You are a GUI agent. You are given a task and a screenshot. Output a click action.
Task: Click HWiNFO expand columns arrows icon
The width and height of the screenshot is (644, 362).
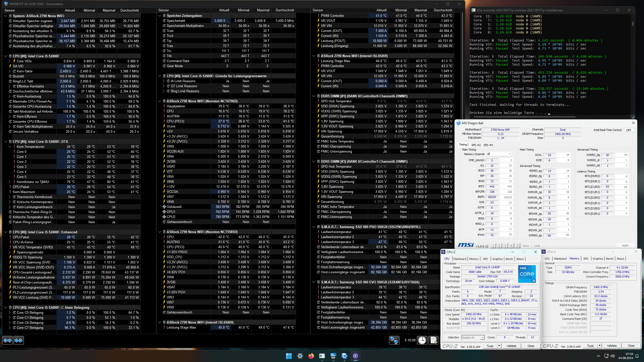click(8, 340)
